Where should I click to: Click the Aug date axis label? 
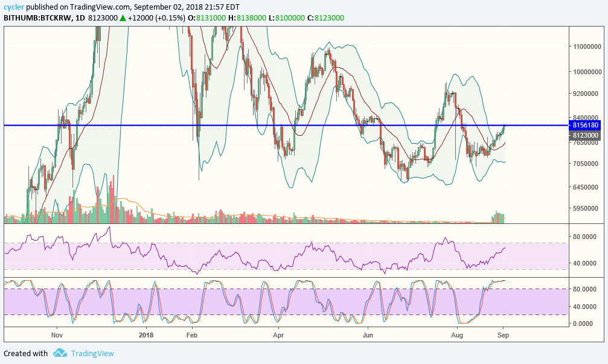pos(457,335)
